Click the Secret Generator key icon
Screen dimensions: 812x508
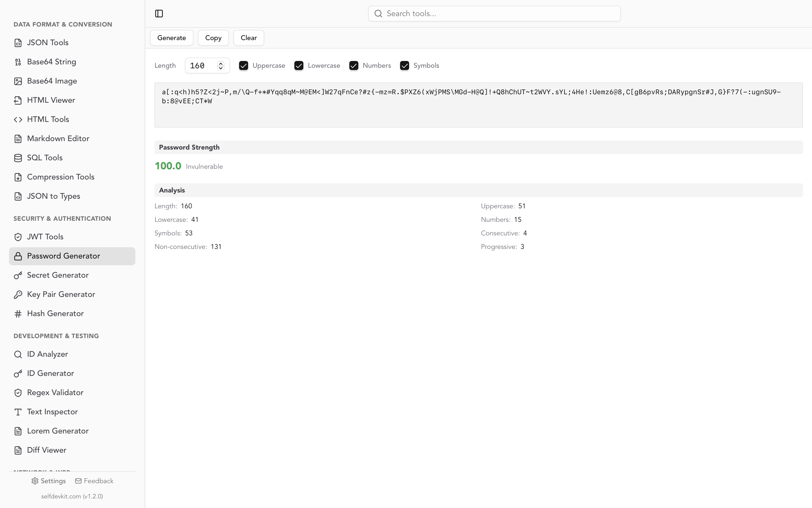[x=18, y=275]
